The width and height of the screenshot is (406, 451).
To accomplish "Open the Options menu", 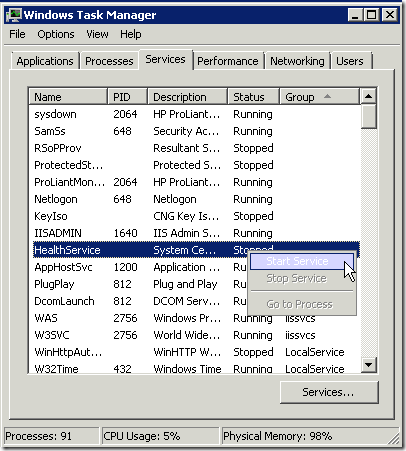I will (x=56, y=34).
